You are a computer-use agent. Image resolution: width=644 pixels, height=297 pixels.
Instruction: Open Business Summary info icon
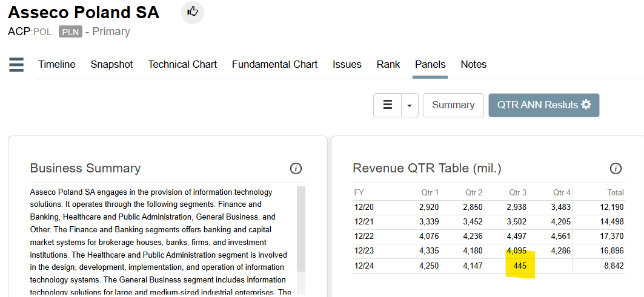296,168
